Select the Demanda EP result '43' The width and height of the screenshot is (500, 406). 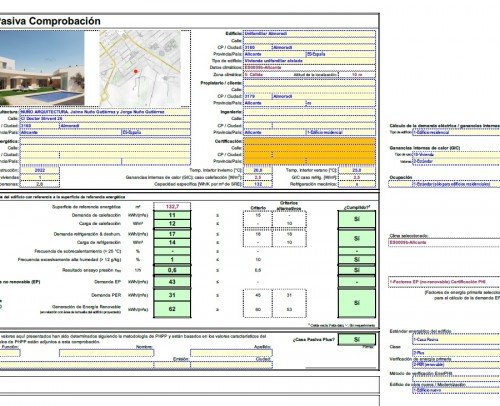[x=172, y=282]
